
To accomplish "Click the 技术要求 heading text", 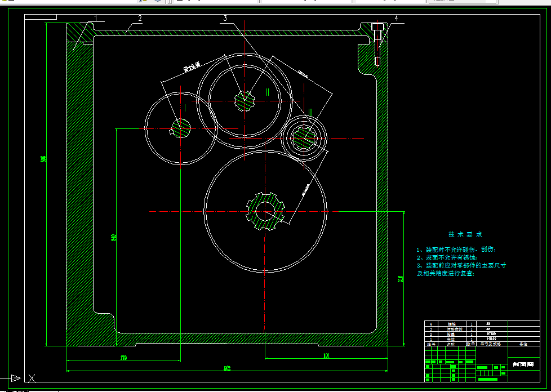I will pyautogui.click(x=465, y=234).
